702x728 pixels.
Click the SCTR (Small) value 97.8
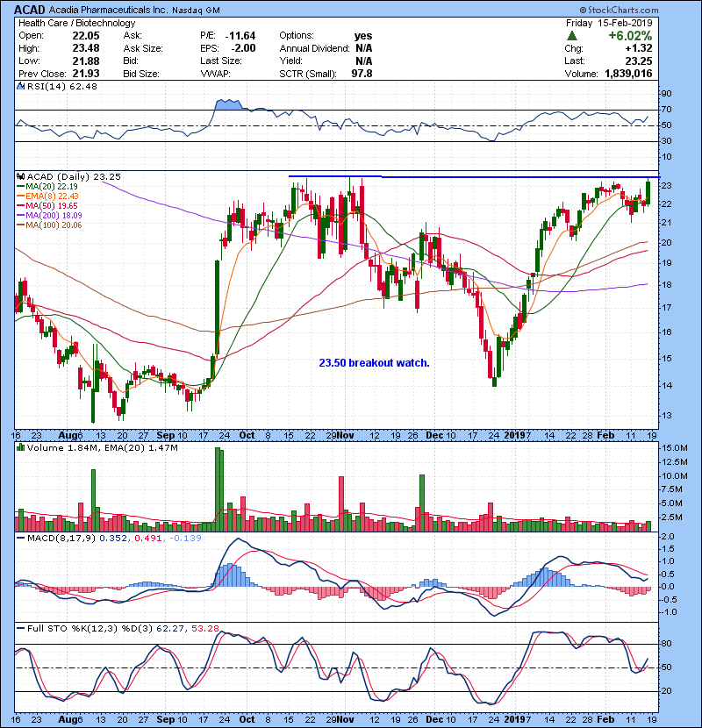[x=362, y=74]
